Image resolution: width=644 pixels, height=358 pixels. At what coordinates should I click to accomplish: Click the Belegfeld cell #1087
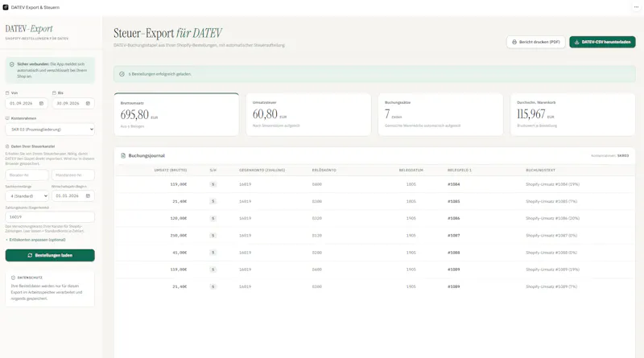(x=454, y=235)
